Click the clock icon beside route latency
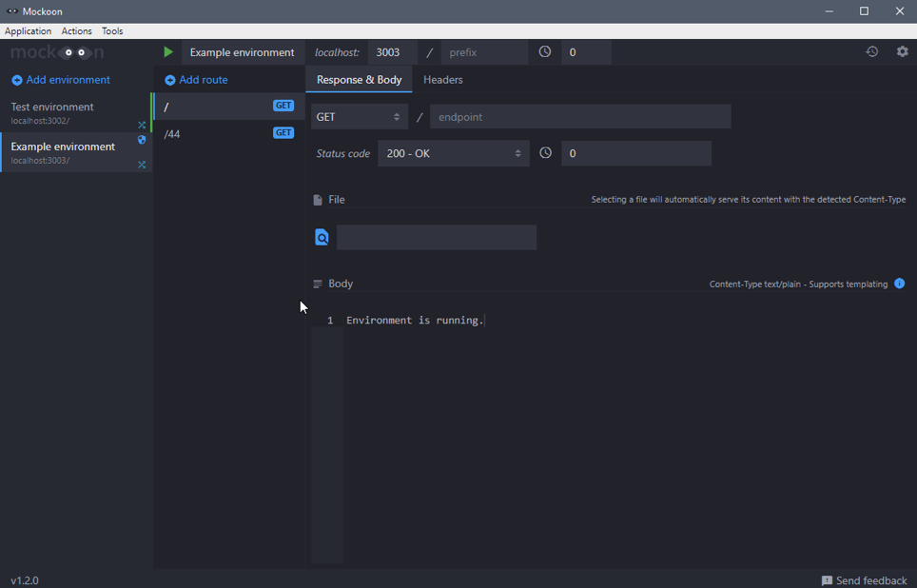917x588 pixels. click(x=545, y=152)
